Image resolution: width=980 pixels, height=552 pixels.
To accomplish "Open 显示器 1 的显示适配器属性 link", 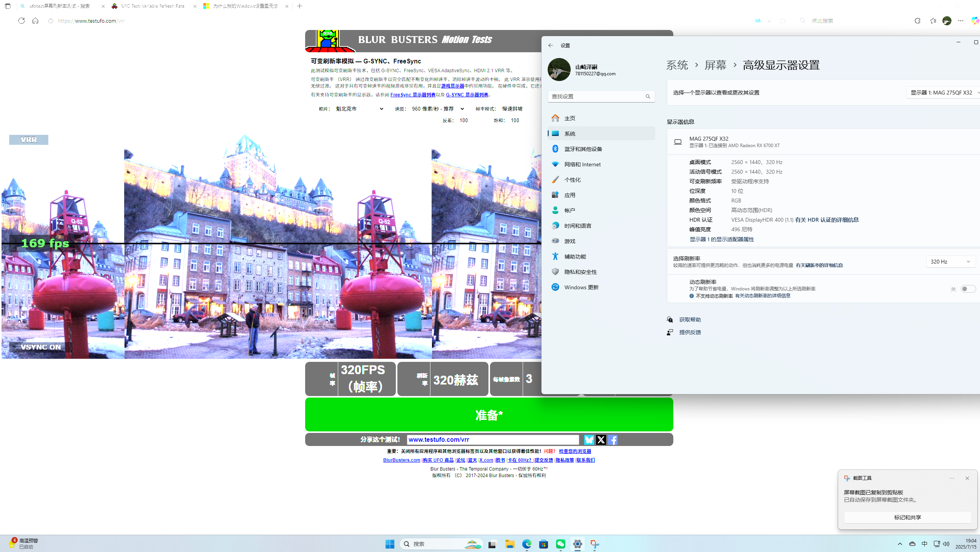I will 721,239.
